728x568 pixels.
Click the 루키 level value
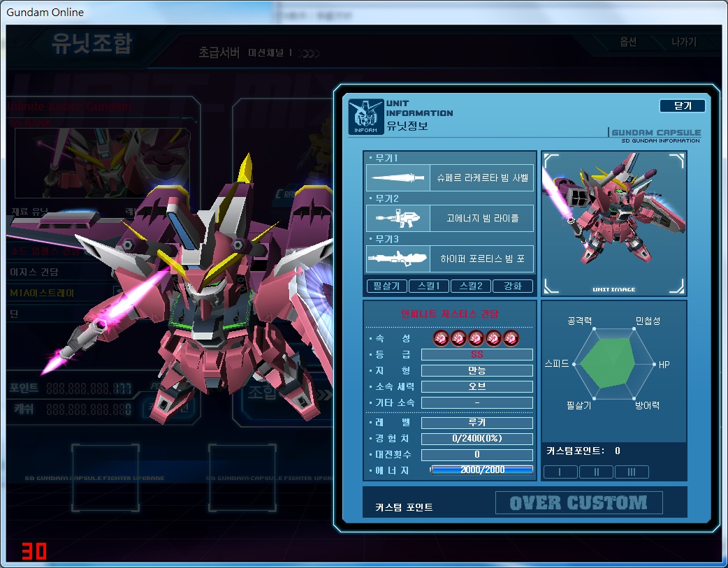pyautogui.click(x=476, y=423)
